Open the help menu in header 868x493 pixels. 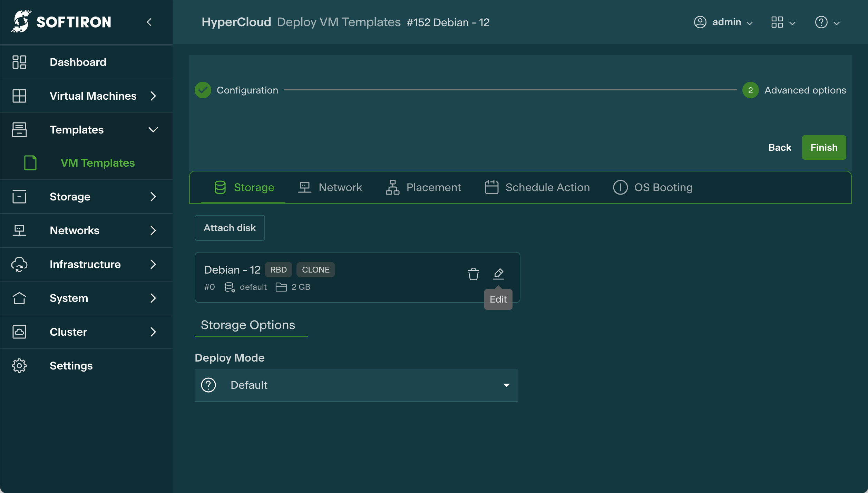tap(827, 22)
